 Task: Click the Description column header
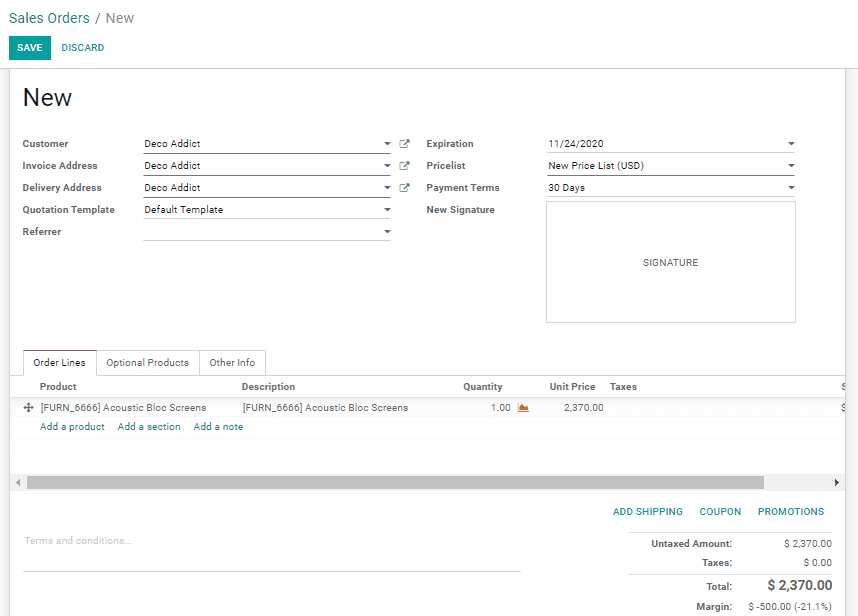(x=268, y=387)
